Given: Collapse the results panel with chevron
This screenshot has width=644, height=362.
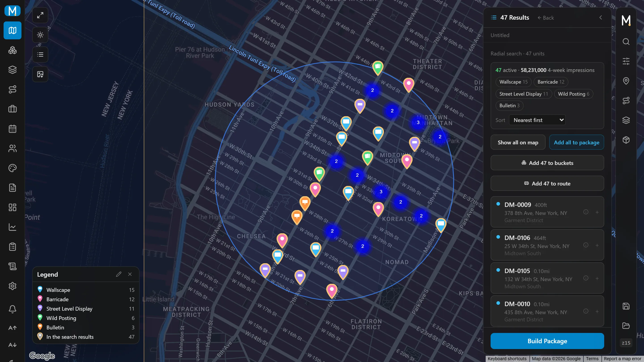Looking at the screenshot, I should coord(600,17).
